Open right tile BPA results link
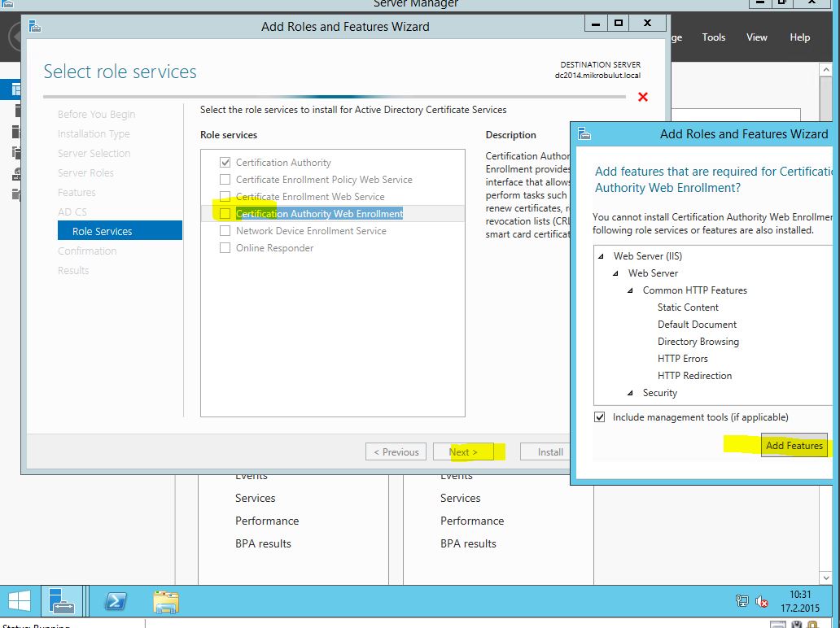The height and width of the screenshot is (628, 840). pos(468,543)
